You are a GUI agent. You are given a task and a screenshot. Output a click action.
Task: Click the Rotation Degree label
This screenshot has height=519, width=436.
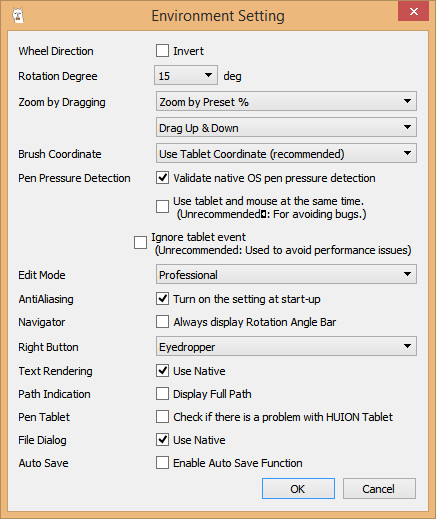pos(58,76)
